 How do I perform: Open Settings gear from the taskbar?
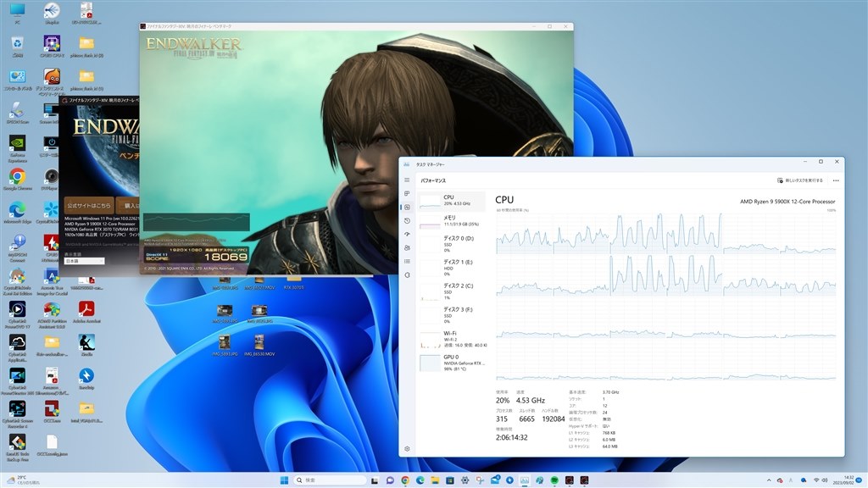pyautogui.click(x=465, y=480)
